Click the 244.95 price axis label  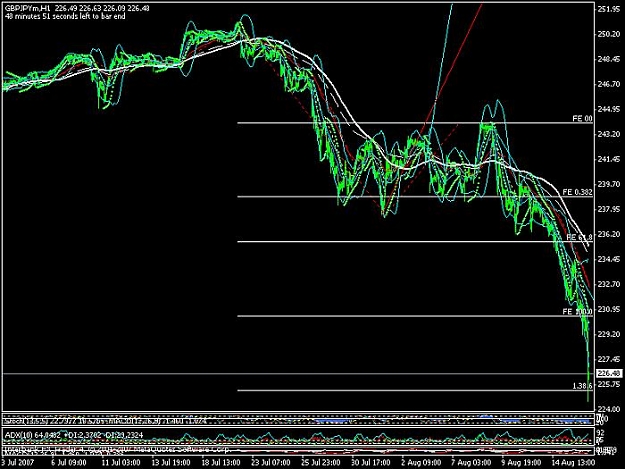[609, 109]
